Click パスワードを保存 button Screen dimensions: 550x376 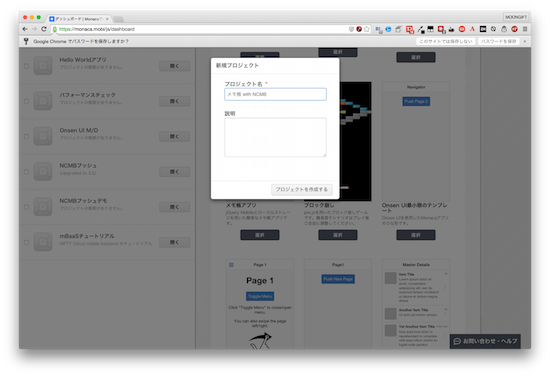(x=498, y=41)
